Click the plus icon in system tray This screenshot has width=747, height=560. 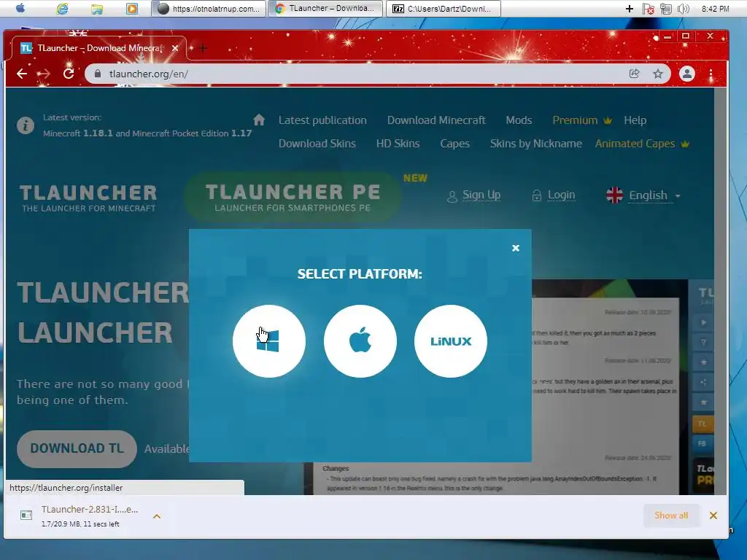pos(630,9)
